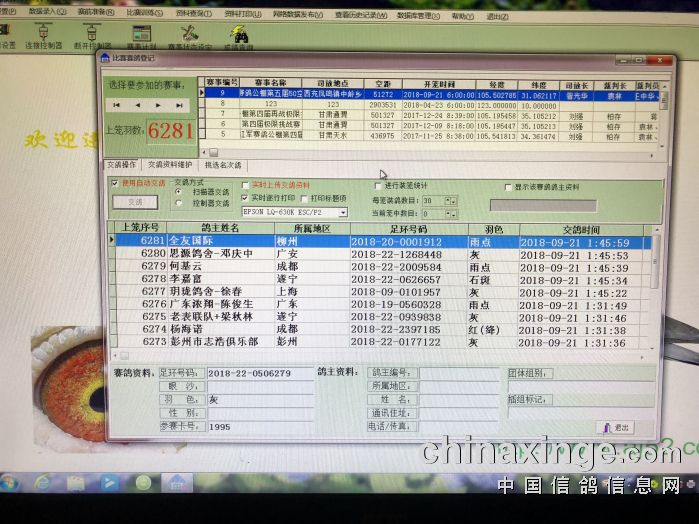
Task: Toggle 使用自动交鸽 checkbox
Action: click(114, 184)
